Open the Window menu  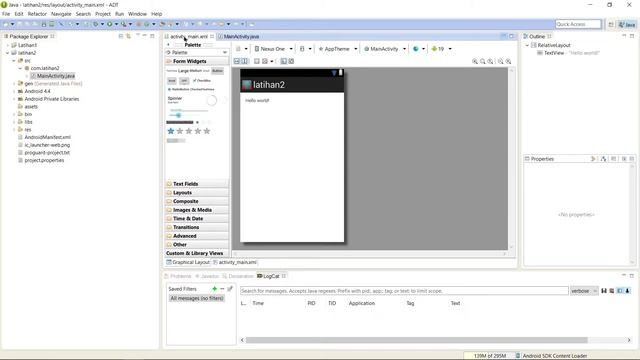point(137,14)
